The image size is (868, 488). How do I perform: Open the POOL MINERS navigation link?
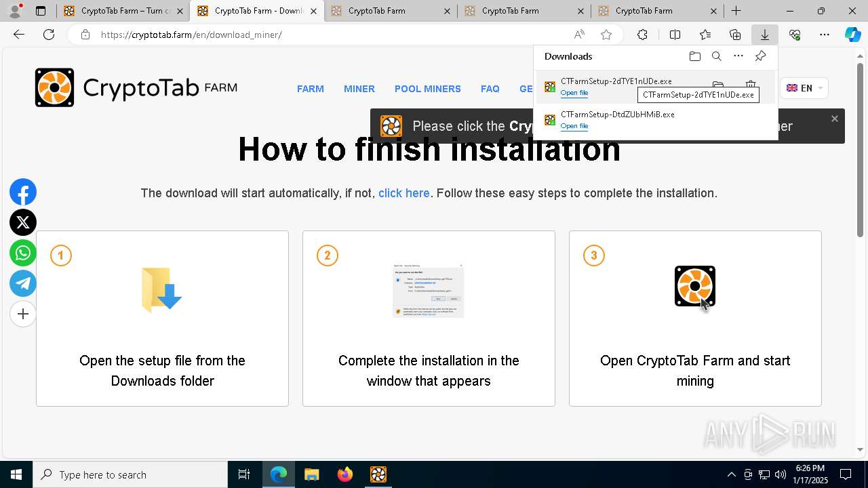(x=428, y=89)
